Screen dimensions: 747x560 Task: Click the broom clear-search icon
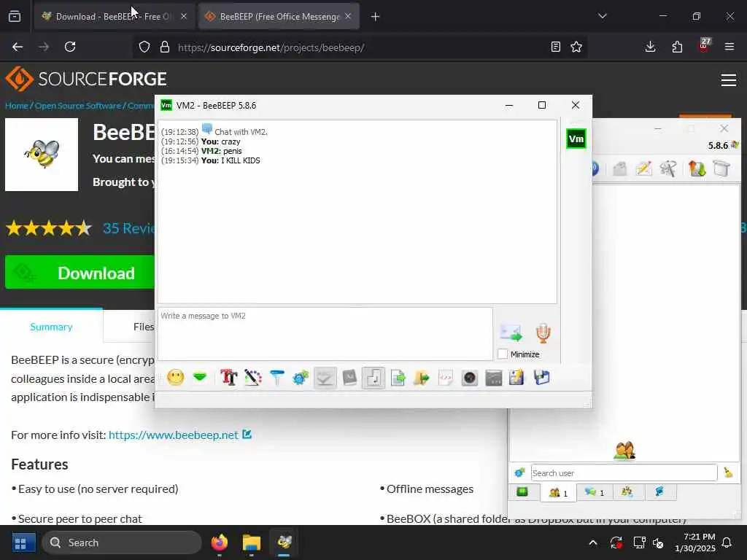(728, 472)
